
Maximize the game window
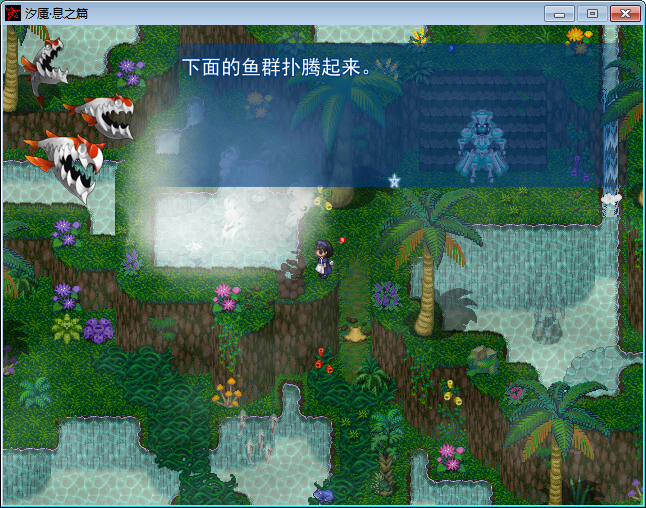pyautogui.click(x=592, y=14)
